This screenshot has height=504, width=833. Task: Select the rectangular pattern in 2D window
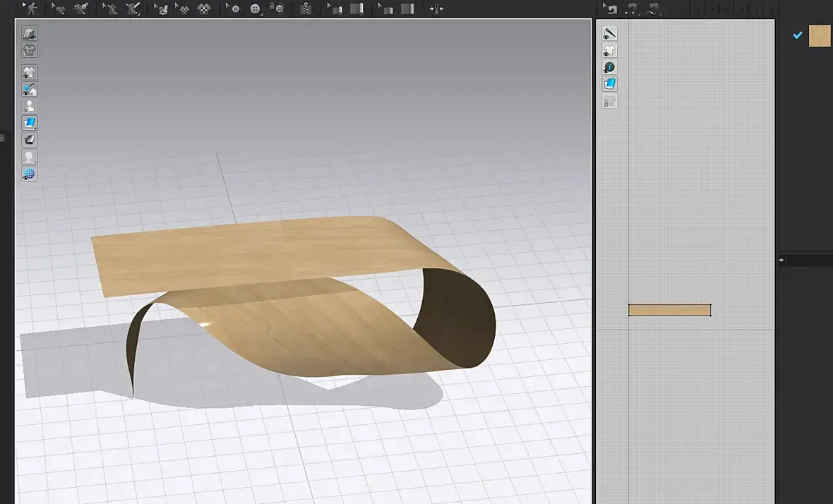coord(669,310)
